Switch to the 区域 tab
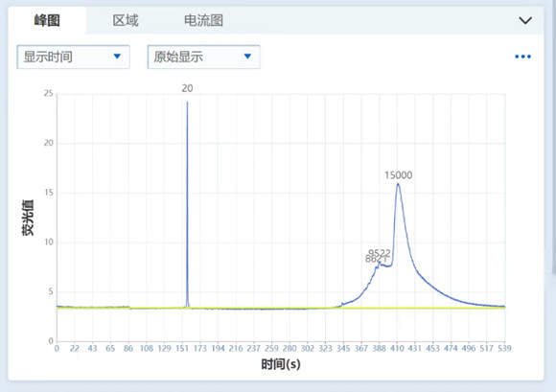556x392 pixels. point(126,20)
